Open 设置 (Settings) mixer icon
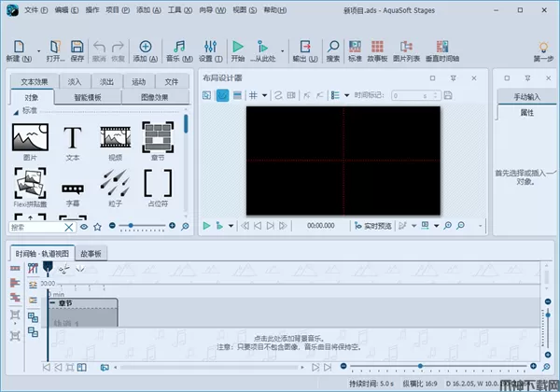The image size is (560, 392). click(209, 47)
